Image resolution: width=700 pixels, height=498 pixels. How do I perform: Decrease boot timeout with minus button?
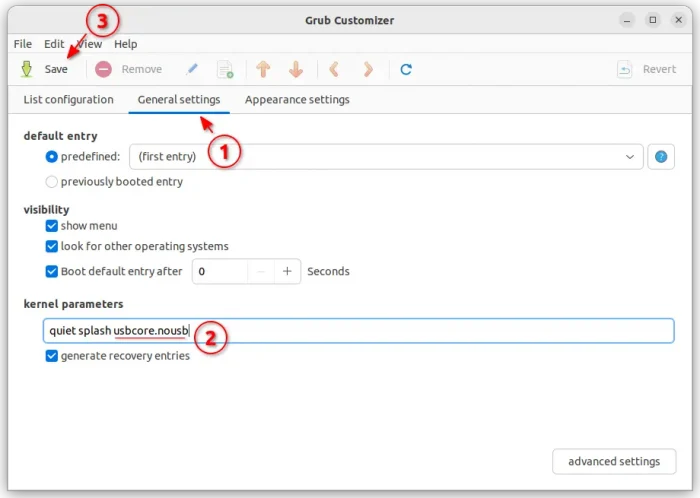click(x=260, y=271)
